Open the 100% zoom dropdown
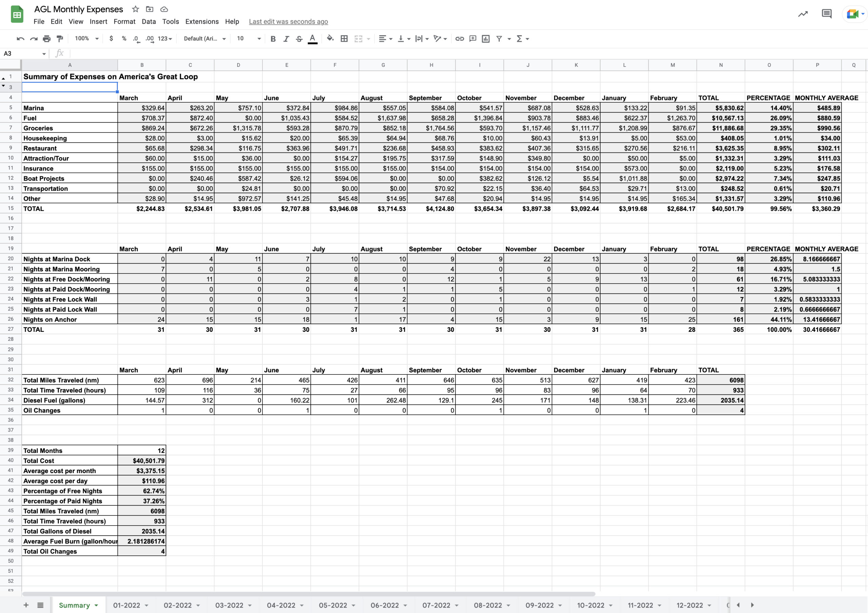Viewport: 868px width, 613px height. click(x=86, y=39)
